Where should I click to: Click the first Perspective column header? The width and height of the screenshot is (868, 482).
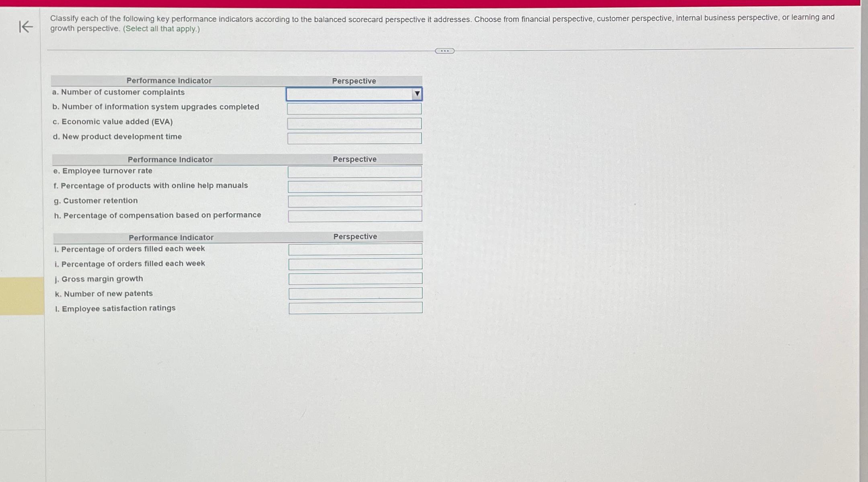354,81
